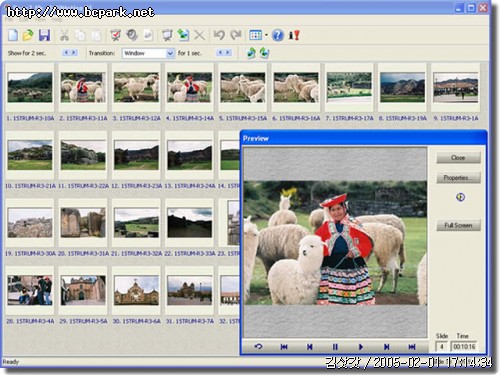This screenshot has height=375, width=500.
Task: Click the undo arrow in the toolbar
Action: coord(219,35)
